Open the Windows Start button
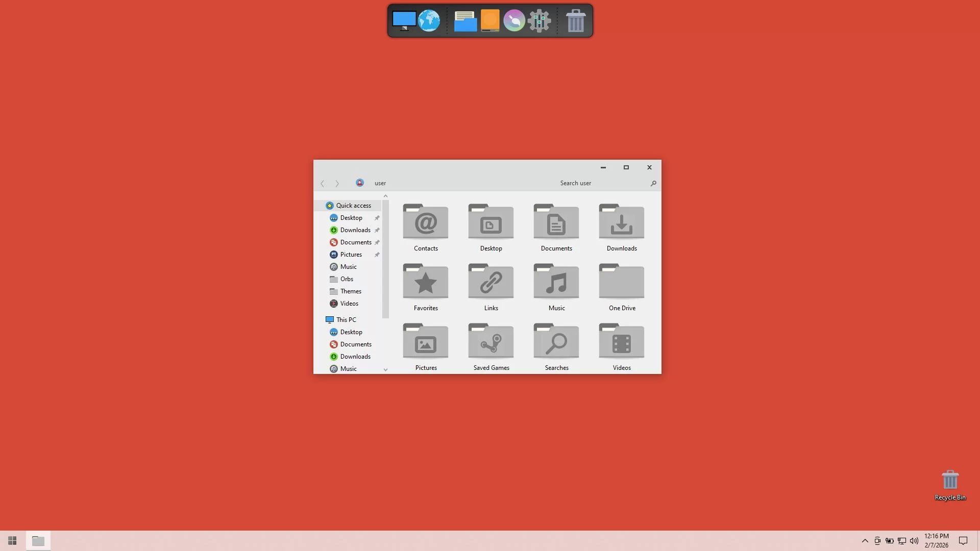Screen dimensions: 980x551 coord(12,541)
